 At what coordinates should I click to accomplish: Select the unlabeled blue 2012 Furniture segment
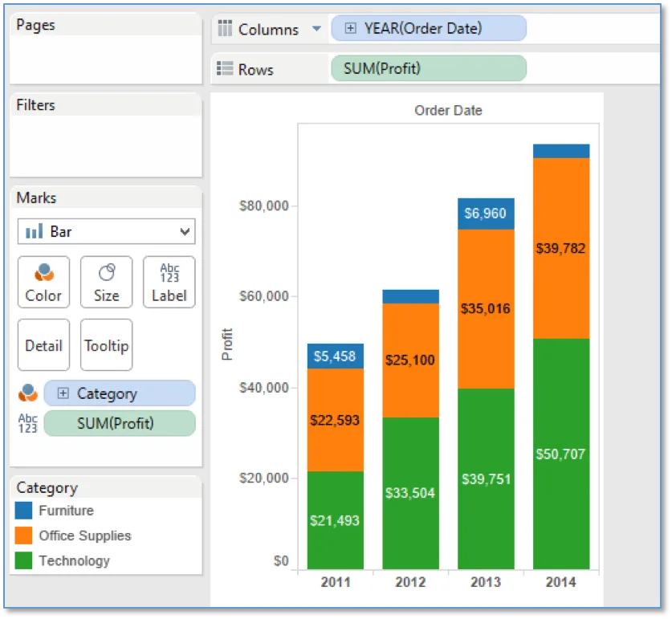[x=410, y=296]
